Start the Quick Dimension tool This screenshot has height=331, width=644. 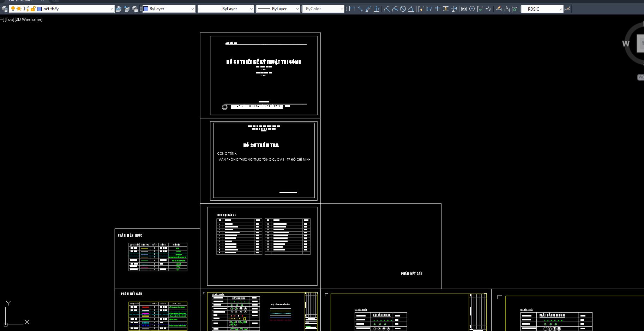point(421,9)
